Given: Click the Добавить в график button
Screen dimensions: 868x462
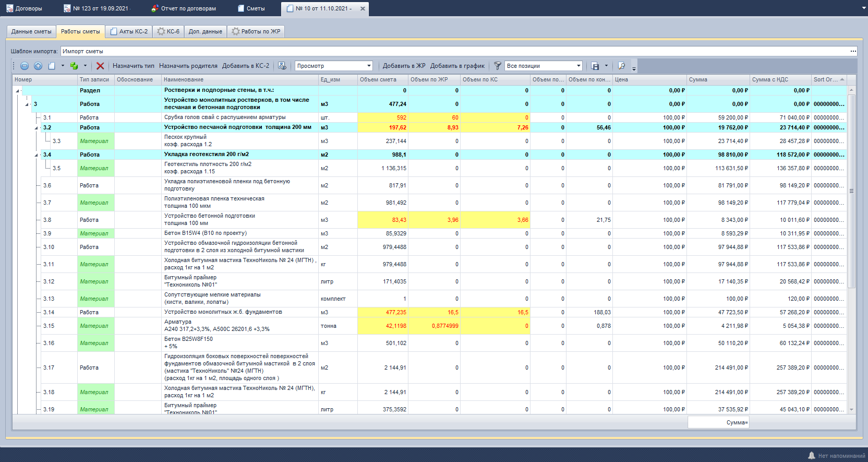Looking at the screenshot, I should point(457,66).
